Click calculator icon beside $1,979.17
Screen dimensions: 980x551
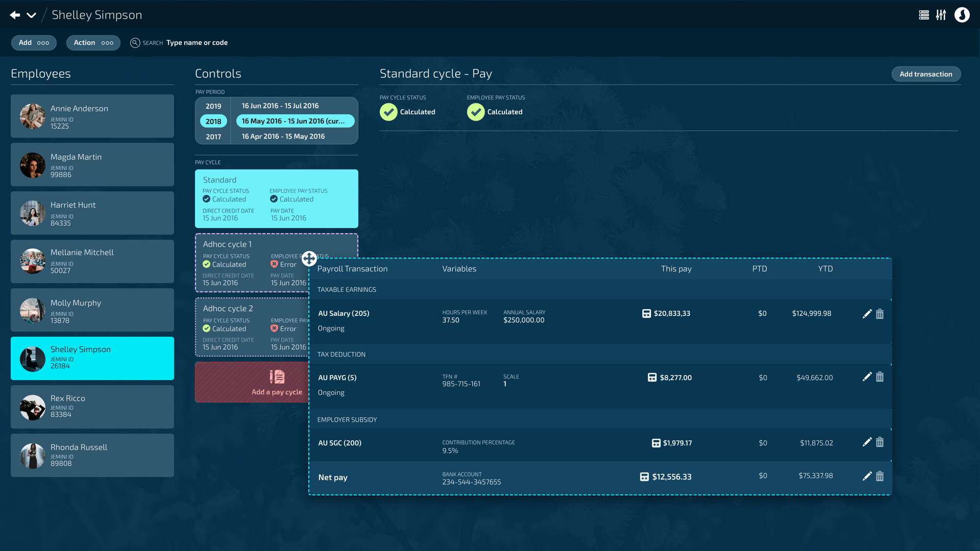pos(656,443)
